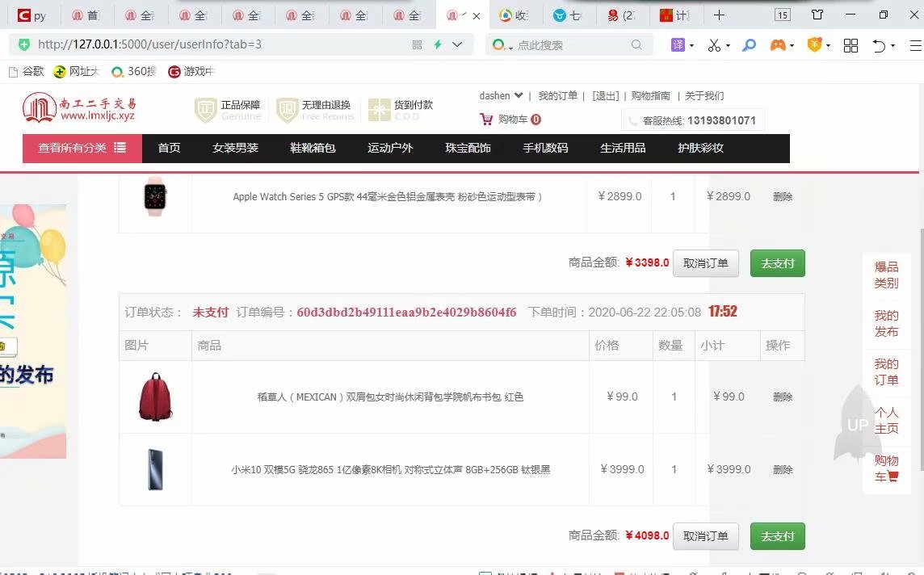This screenshot has width=924, height=575.
Task: Click the Apple Watch product thumbnail
Action: 155,196
